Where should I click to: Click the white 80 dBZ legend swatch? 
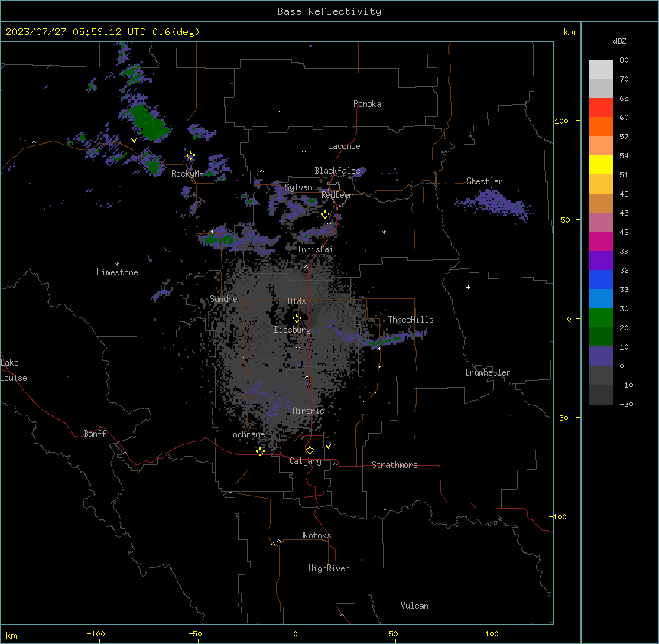pyautogui.click(x=601, y=70)
